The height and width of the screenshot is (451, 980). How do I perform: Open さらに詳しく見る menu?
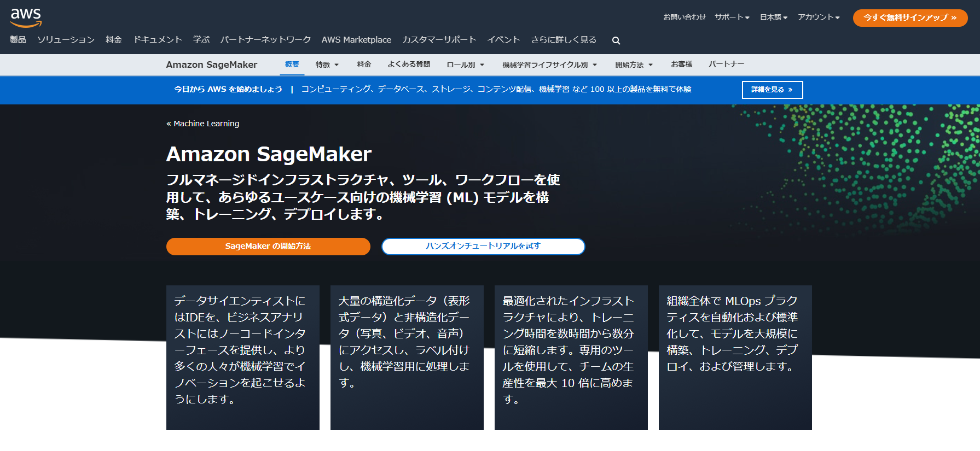pos(564,40)
